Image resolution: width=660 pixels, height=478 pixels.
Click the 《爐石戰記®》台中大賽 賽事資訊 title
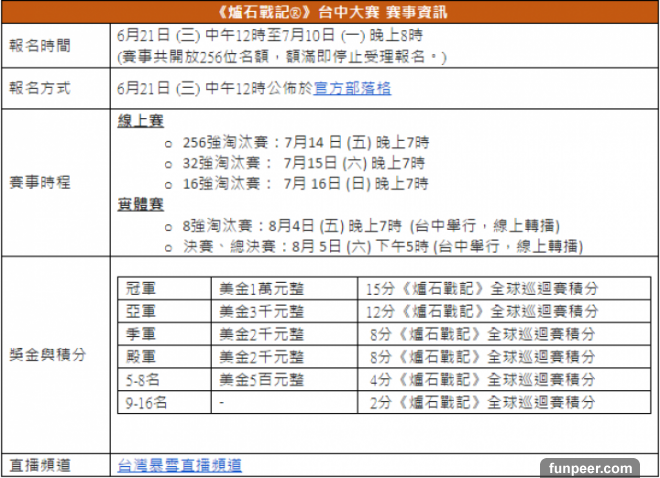(330, 11)
